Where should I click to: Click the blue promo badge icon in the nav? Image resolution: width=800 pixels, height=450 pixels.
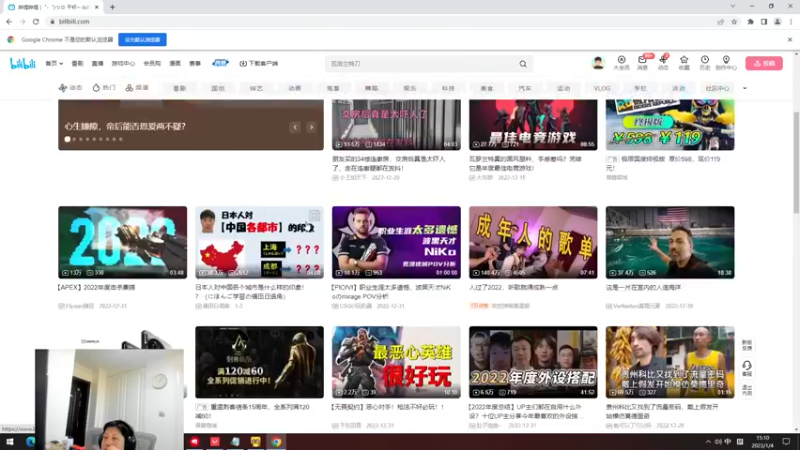[220, 63]
